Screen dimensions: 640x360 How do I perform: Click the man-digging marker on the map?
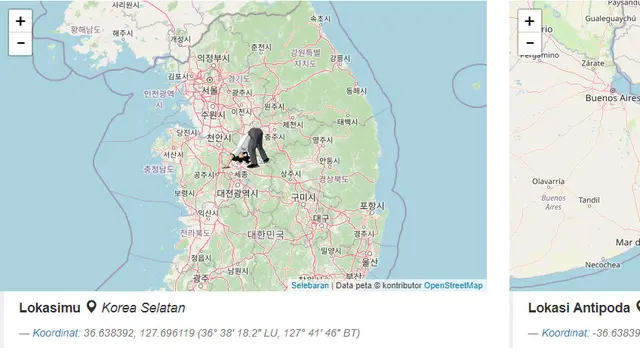250,148
